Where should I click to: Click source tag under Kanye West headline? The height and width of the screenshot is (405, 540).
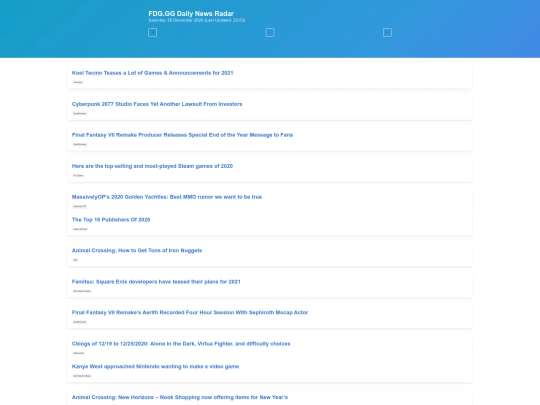point(82,376)
